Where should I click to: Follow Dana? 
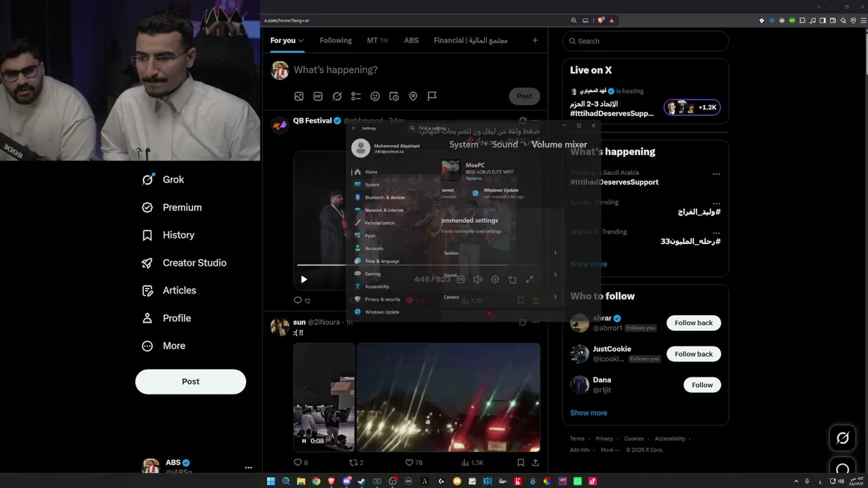(x=702, y=385)
